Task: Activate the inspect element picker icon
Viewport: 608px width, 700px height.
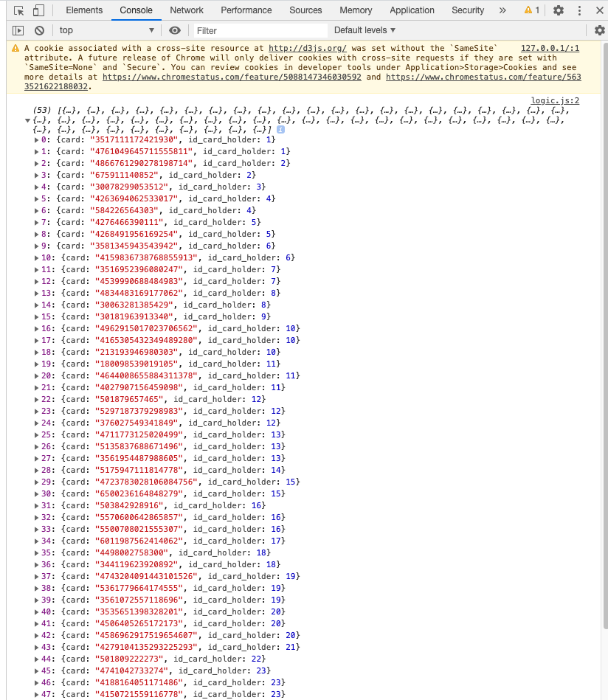Action: tap(18, 10)
